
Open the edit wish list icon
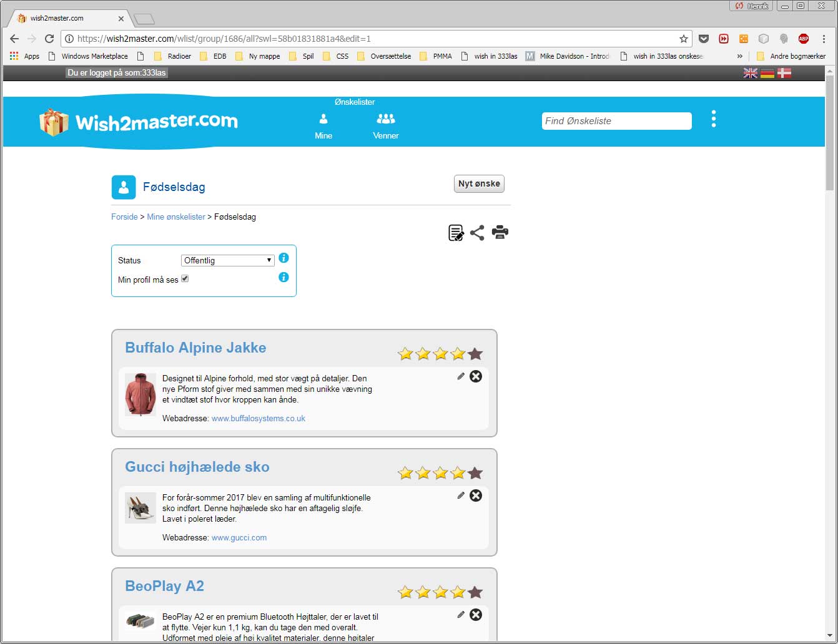tap(456, 233)
